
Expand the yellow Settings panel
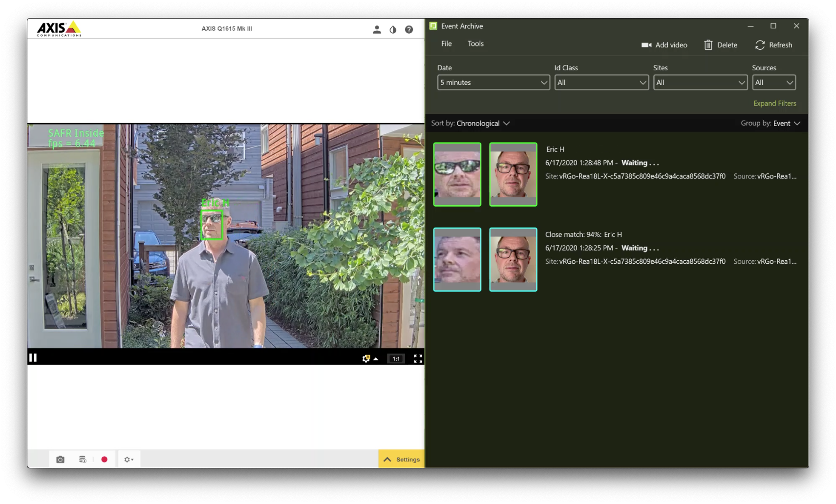tap(402, 459)
